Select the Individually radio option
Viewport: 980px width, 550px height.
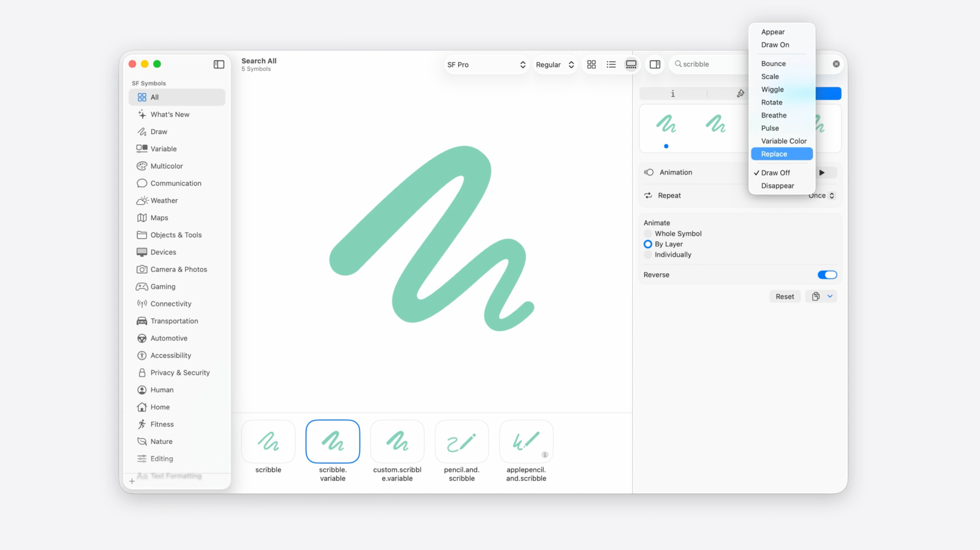(x=647, y=255)
